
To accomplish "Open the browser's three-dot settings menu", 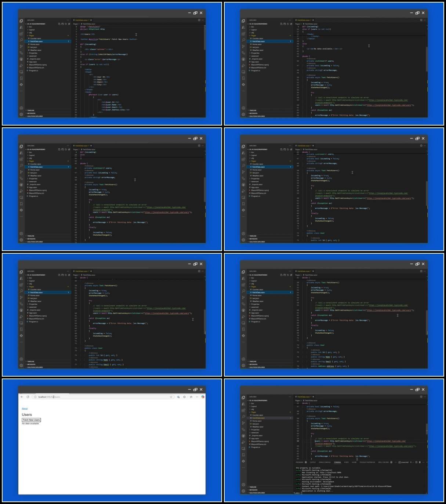I will (197, 397).
